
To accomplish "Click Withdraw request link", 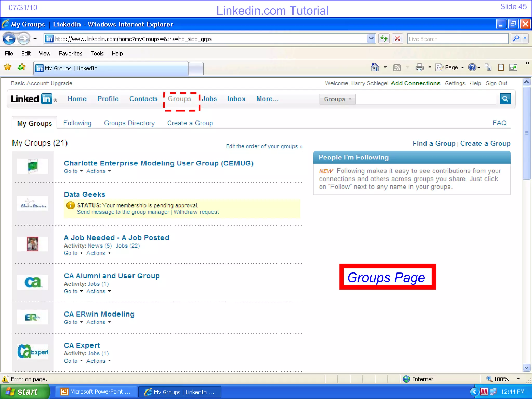I will pyautogui.click(x=196, y=212).
